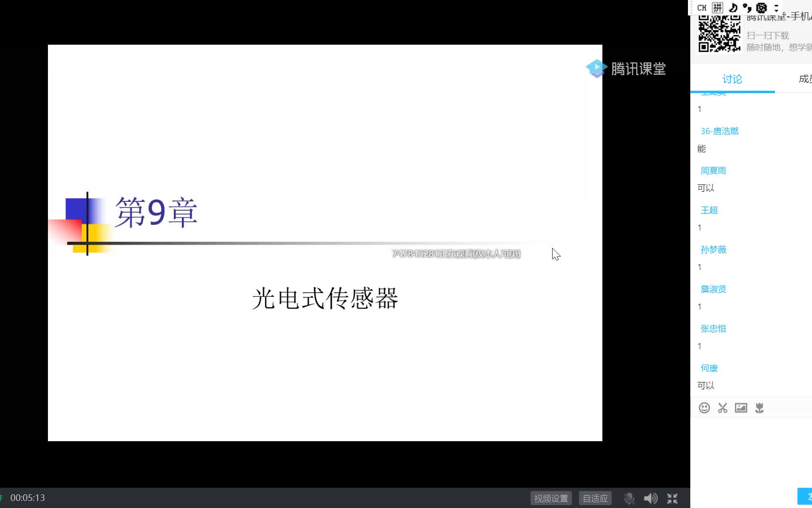
Task: Toggle the punctuation mode icon in IME bar
Action: (747, 8)
